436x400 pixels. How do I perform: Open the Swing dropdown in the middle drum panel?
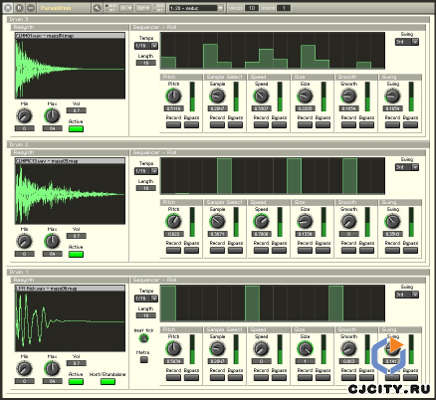click(x=407, y=167)
